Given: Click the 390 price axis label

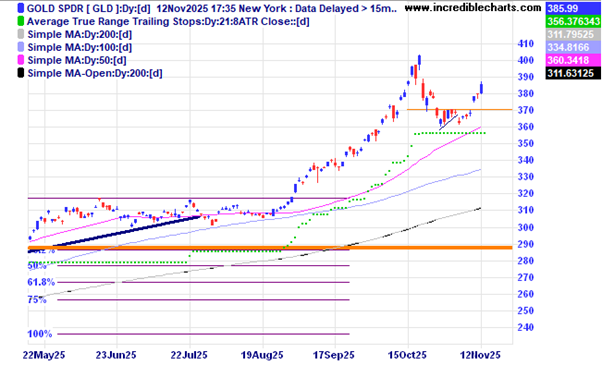Looking at the screenshot, I should point(526,77).
